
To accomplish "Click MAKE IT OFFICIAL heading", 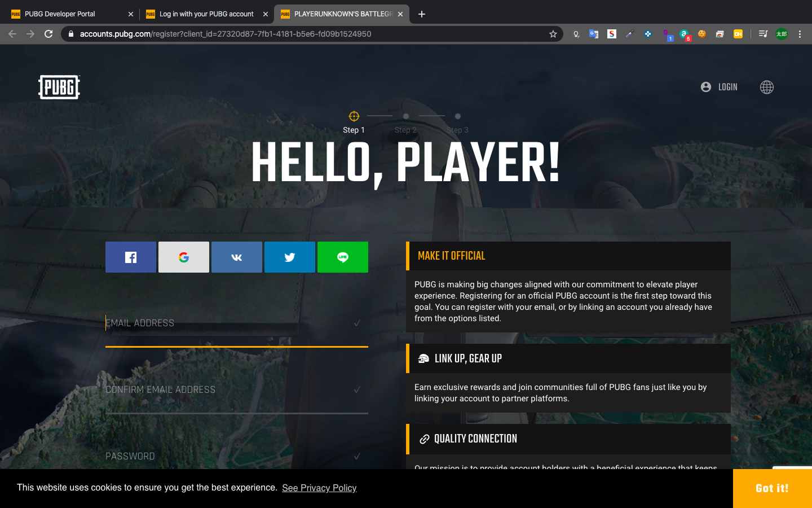I will 451,256.
